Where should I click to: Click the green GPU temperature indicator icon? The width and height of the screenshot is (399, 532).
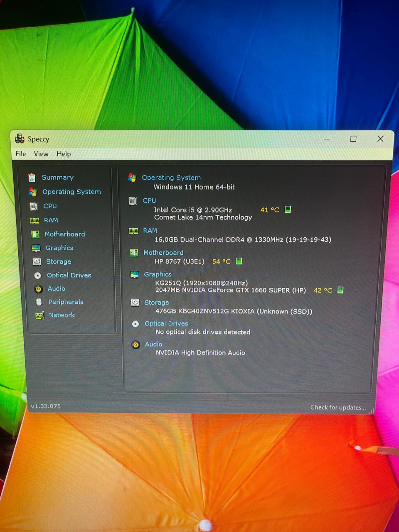tap(340, 290)
